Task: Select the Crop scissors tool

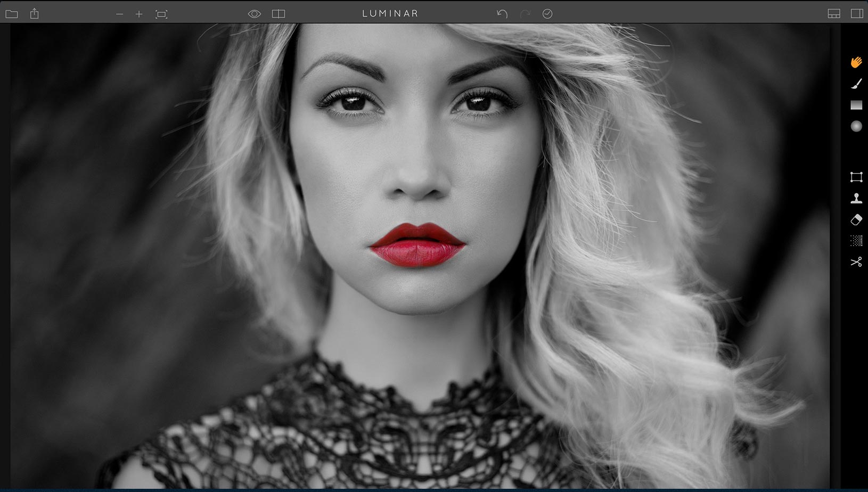Action: tap(856, 262)
